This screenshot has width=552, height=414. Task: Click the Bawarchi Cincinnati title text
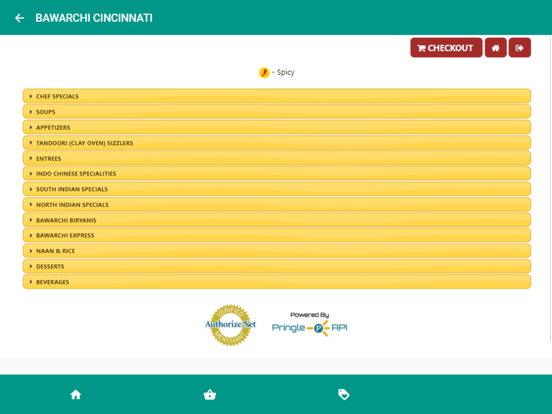(94, 18)
